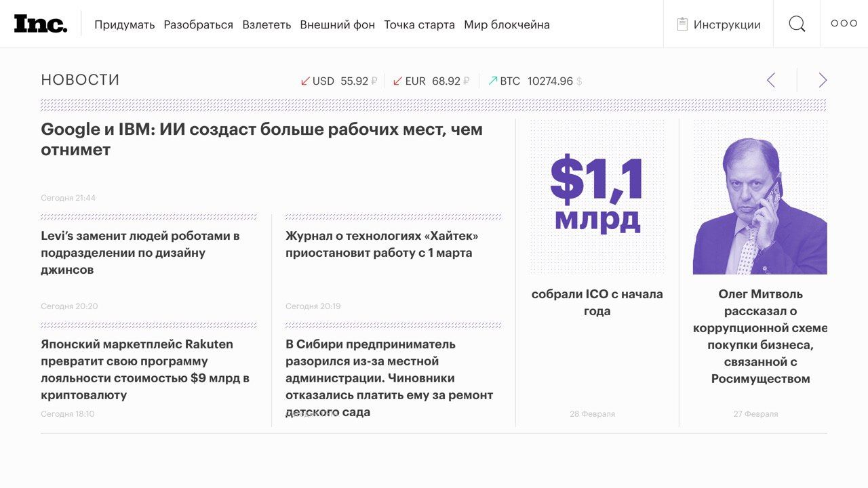Open the $1,1 млрд ICO thumbnail

coord(597,197)
